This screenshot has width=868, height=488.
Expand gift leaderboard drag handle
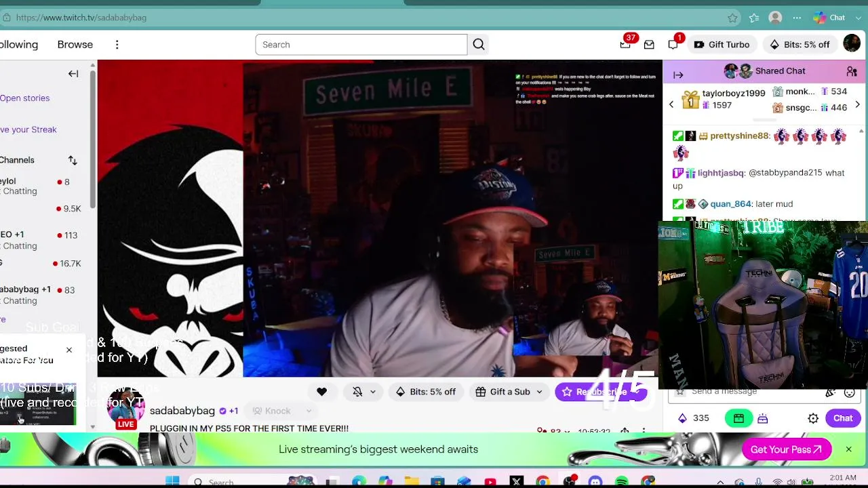[764, 120]
